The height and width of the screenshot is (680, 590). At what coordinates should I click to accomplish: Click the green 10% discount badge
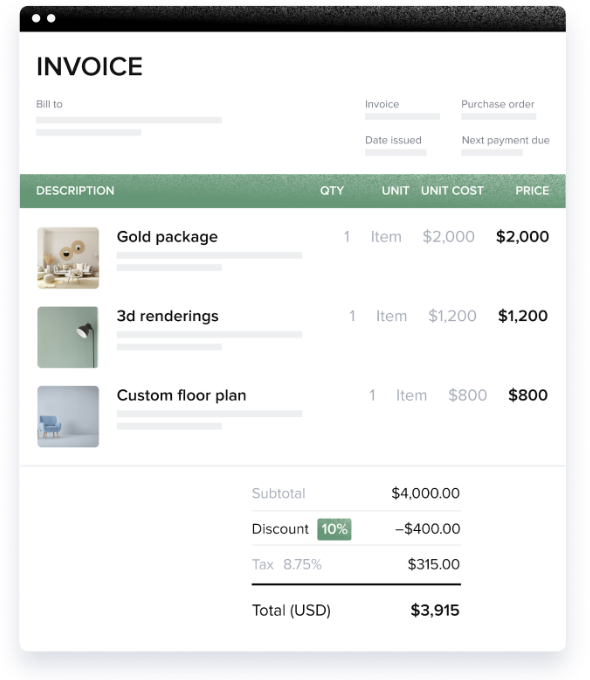point(334,529)
